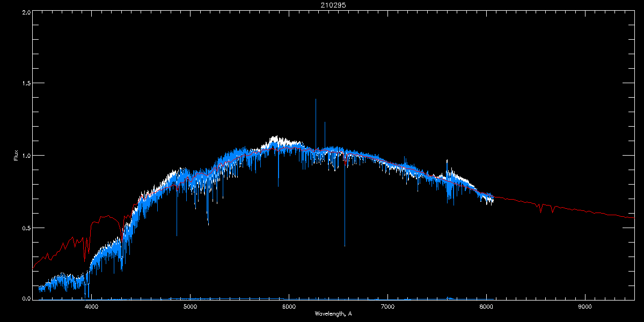
Task: Click the deep blue absorption line near 6560
Action: pos(345,201)
